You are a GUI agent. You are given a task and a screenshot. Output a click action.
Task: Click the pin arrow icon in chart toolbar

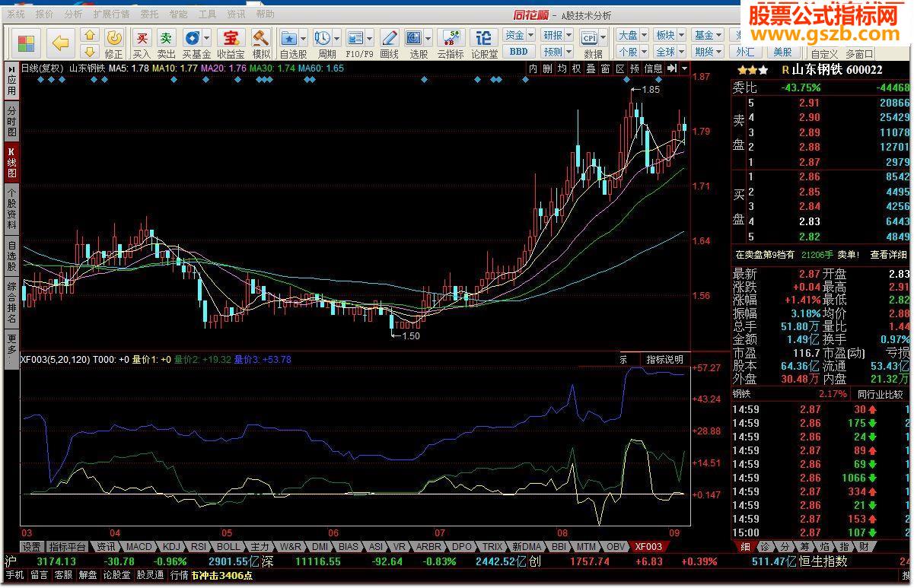(x=672, y=68)
